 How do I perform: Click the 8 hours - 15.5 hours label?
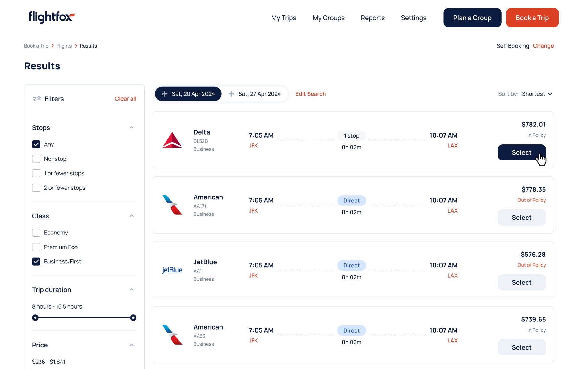click(x=57, y=306)
